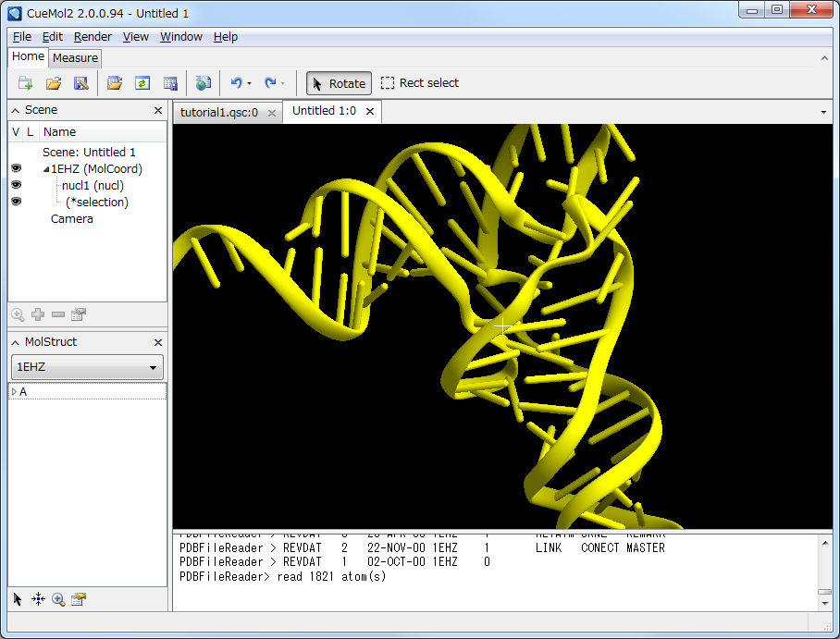Click the Open scene folder icon
840x639 pixels.
pyautogui.click(x=54, y=83)
